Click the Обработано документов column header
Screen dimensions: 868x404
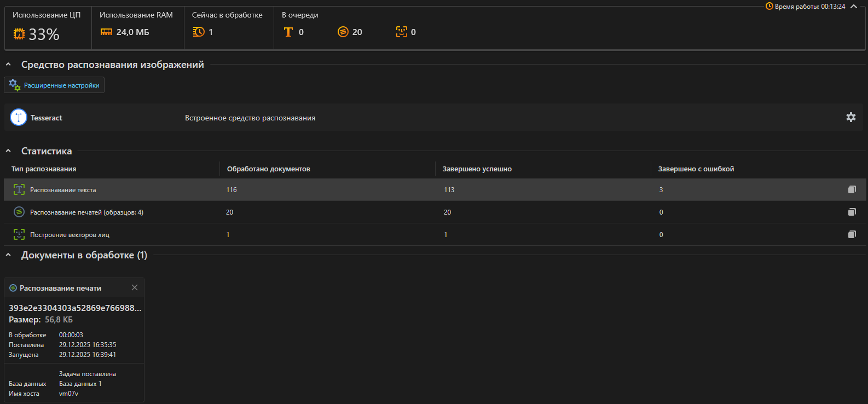click(x=268, y=169)
